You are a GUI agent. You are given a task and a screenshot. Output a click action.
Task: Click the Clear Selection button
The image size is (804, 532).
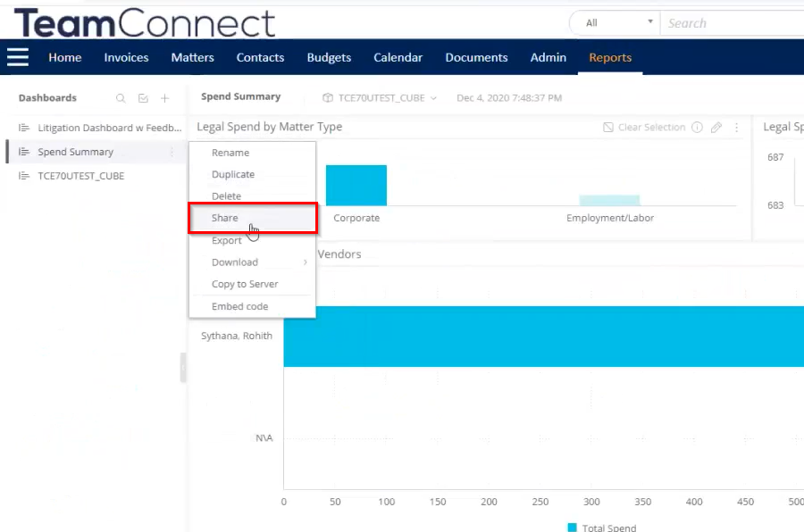[x=644, y=127]
